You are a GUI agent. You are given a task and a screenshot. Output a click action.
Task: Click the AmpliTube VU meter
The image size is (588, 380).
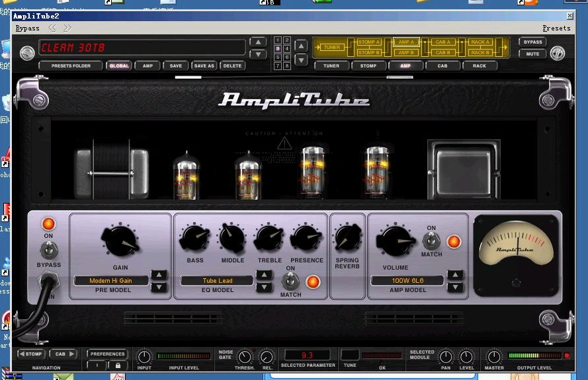click(517, 256)
